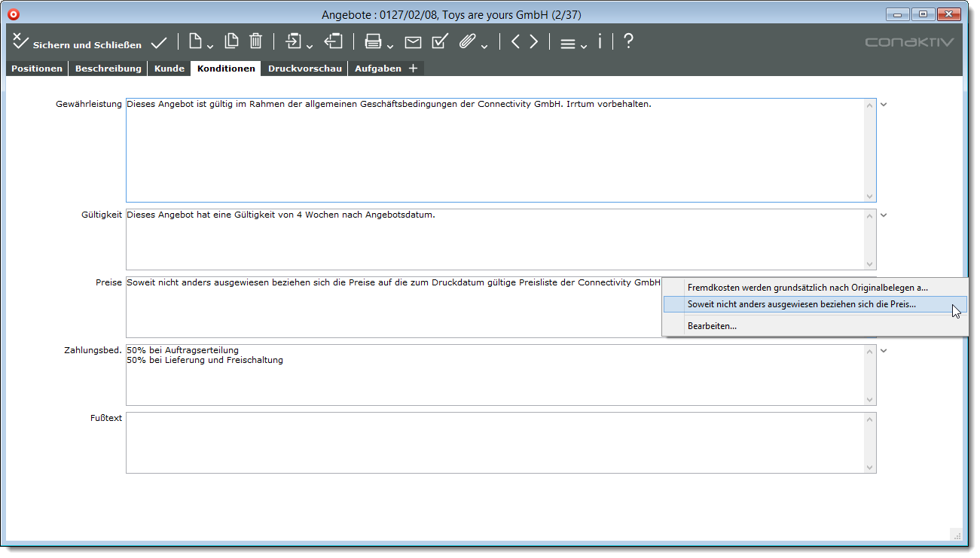The height and width of the screenshot is (558, 980).
Task: Go to the previous record arrow
Action: tap(515, 42)
